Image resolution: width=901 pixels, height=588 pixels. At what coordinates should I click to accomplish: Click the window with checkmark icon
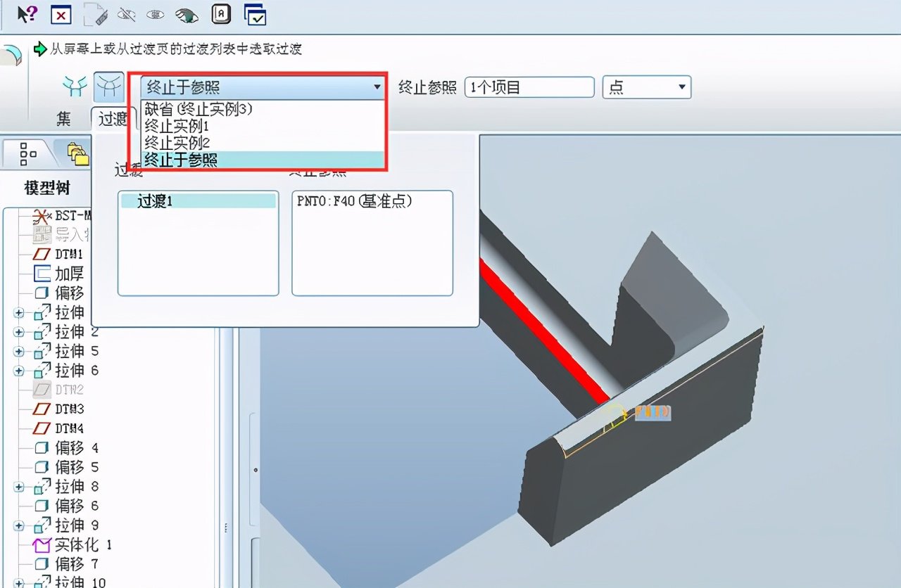tap(255, 13)
